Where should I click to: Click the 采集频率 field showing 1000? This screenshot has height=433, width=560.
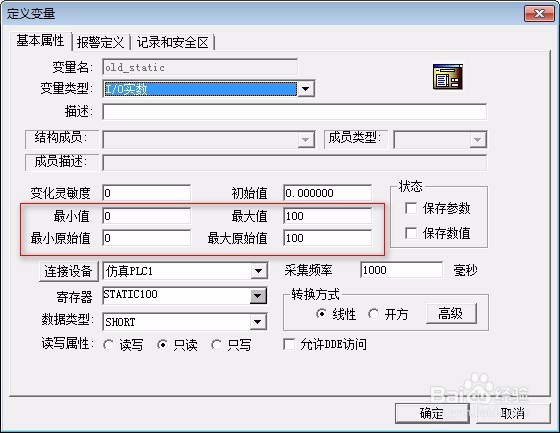click(401, 270)
